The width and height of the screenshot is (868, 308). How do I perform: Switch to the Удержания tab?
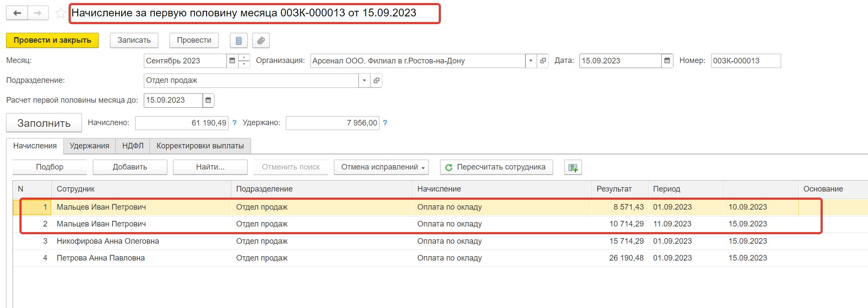point(89,146)
